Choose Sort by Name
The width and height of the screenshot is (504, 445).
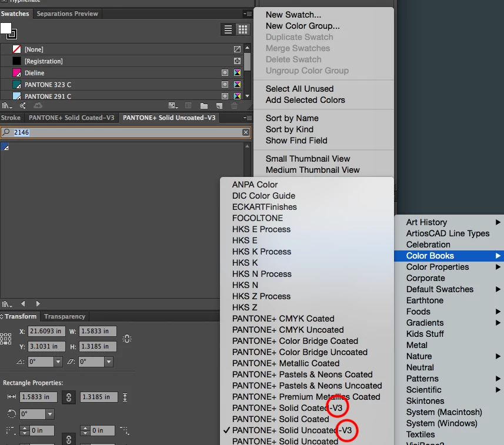point(323,118)
